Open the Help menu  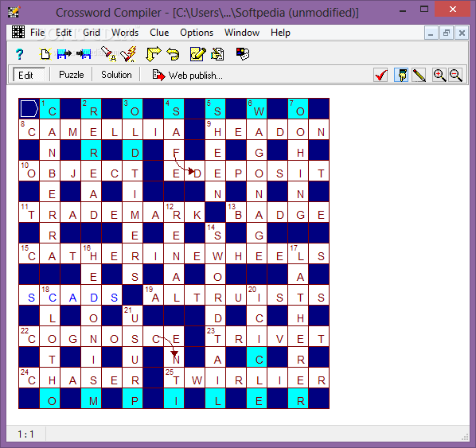pos(280,33)
